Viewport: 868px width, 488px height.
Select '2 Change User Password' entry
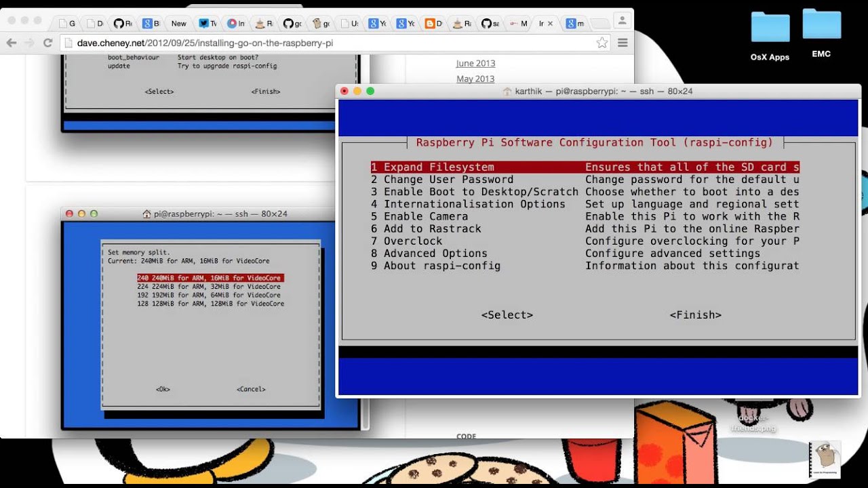pyautogui.click(x=585, y=180)
